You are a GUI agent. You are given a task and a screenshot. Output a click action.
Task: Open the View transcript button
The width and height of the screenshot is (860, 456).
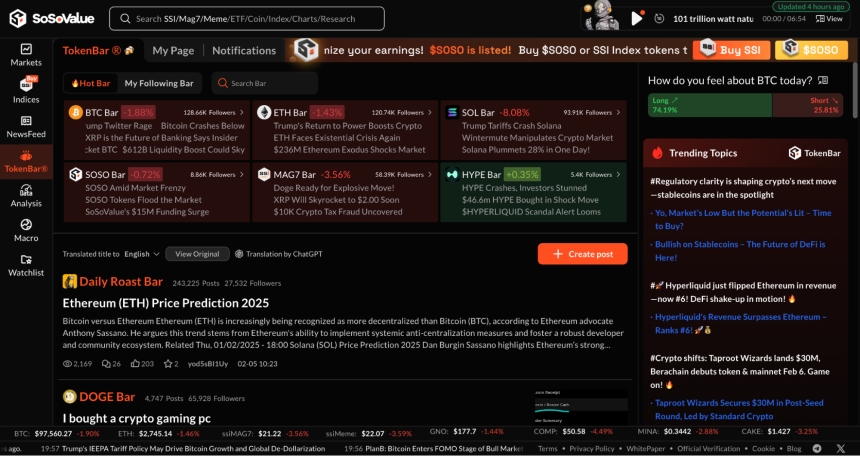829,19
